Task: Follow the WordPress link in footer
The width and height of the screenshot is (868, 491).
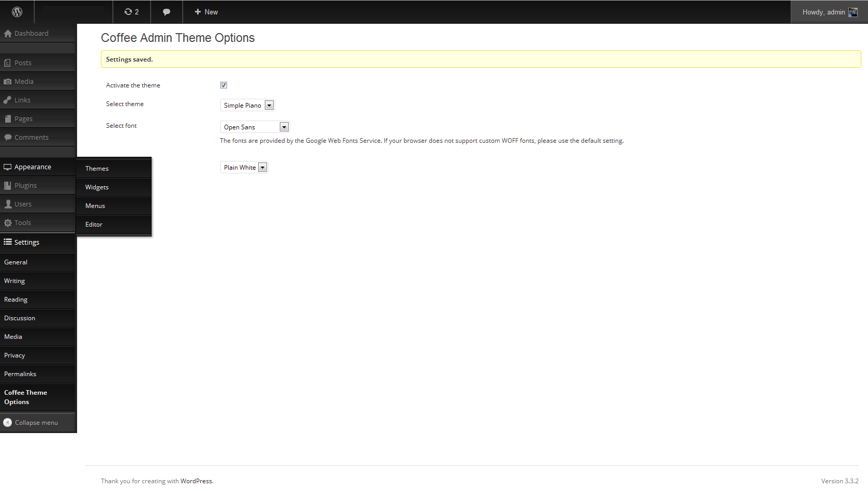Action: 196,481
